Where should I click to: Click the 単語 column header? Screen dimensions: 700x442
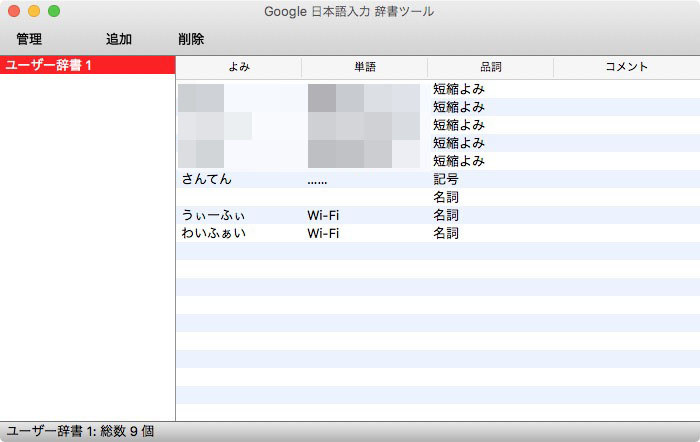pyautogui.click(x=364, y=67)
